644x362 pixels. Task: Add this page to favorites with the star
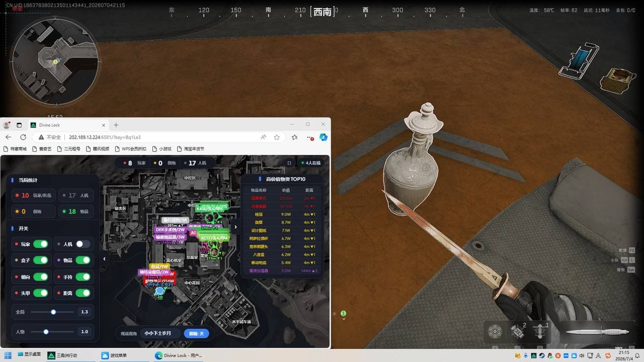coord(277,137)
